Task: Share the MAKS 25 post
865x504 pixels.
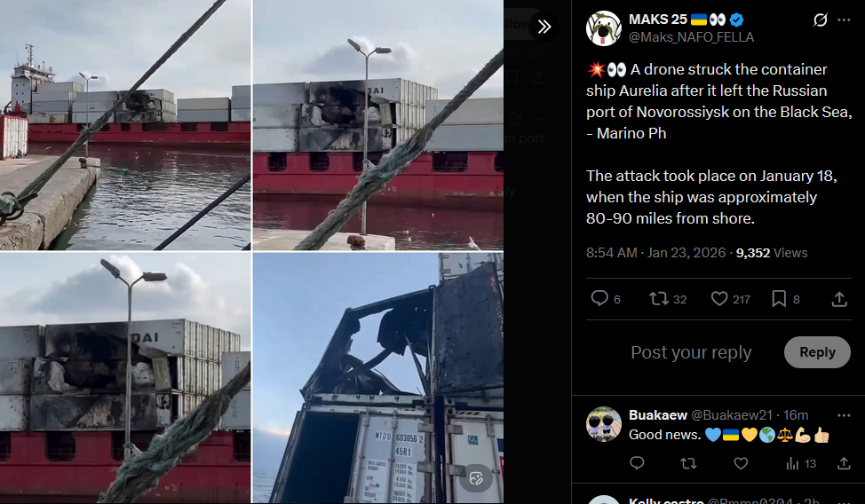Action: coord(839,299)
